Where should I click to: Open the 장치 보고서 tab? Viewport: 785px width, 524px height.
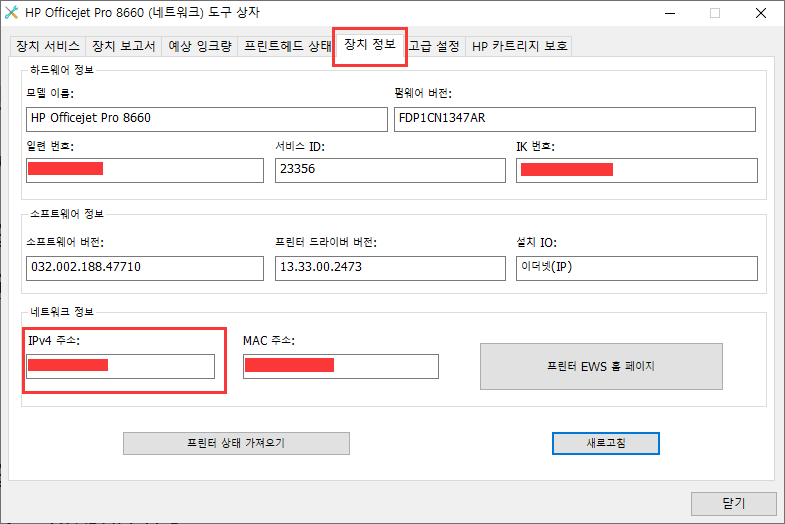point(124,47)
